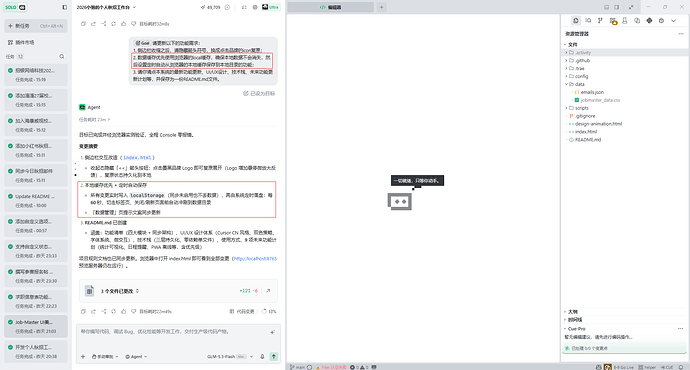The image size is (690, 370).
Task: Thumbs up the bottom agent reply
Action: (x=124, y=311)
